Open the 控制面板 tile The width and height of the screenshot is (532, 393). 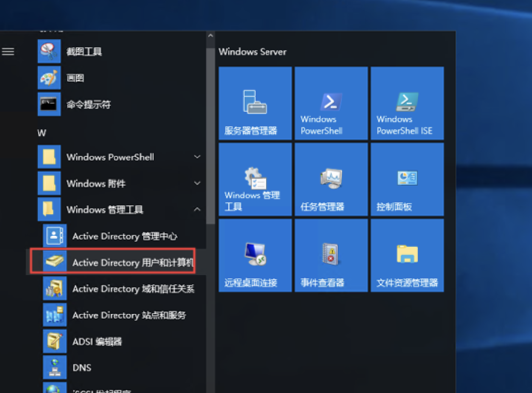coord(407,179)
